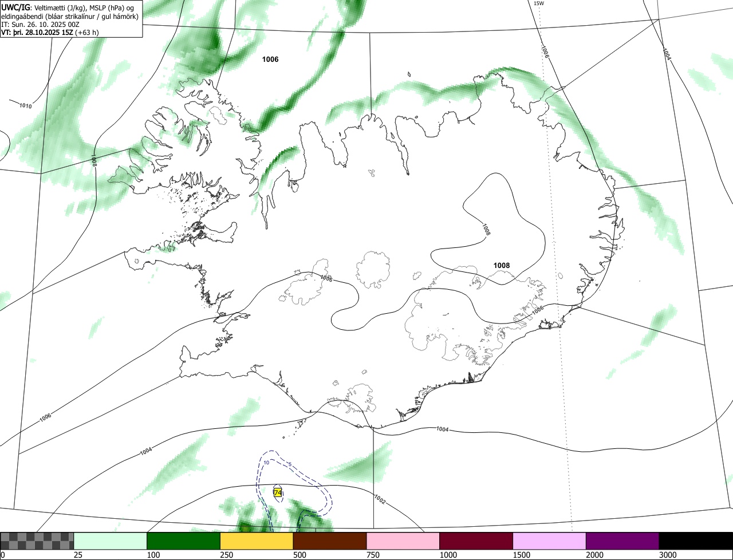Select the "1002" isobar label
The width and height of the screenshot is (733, 560).
(x=379, y=499)
